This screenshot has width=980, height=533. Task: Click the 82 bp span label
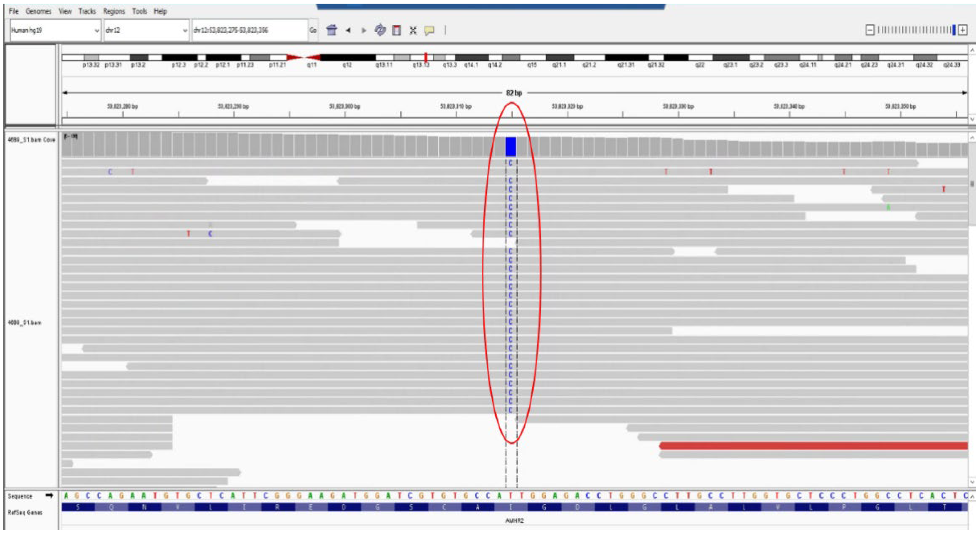(x=514, y=93)
